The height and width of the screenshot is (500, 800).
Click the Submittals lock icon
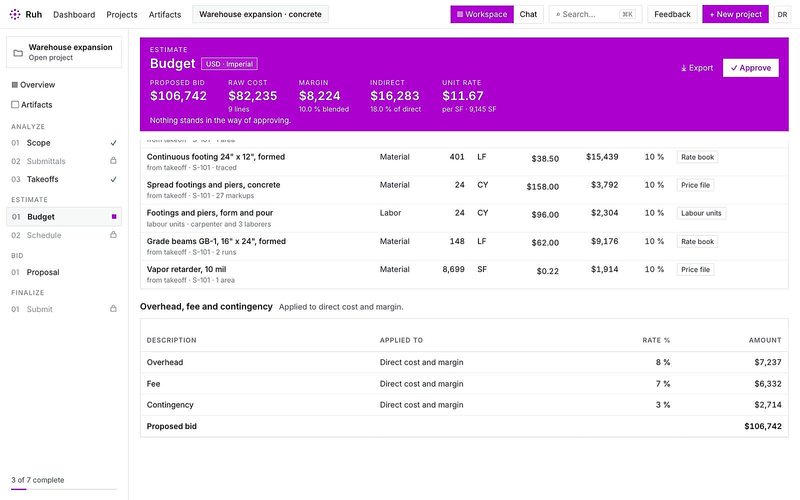113,161
